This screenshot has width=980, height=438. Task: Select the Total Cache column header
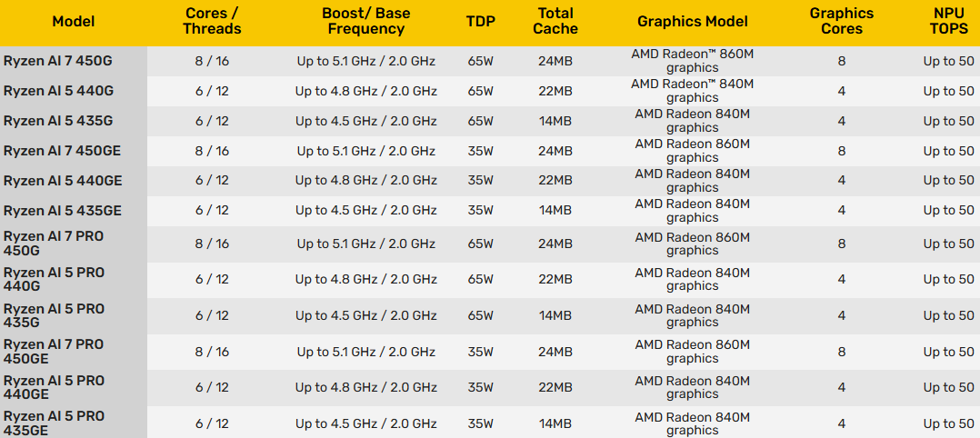click(555, 21)
